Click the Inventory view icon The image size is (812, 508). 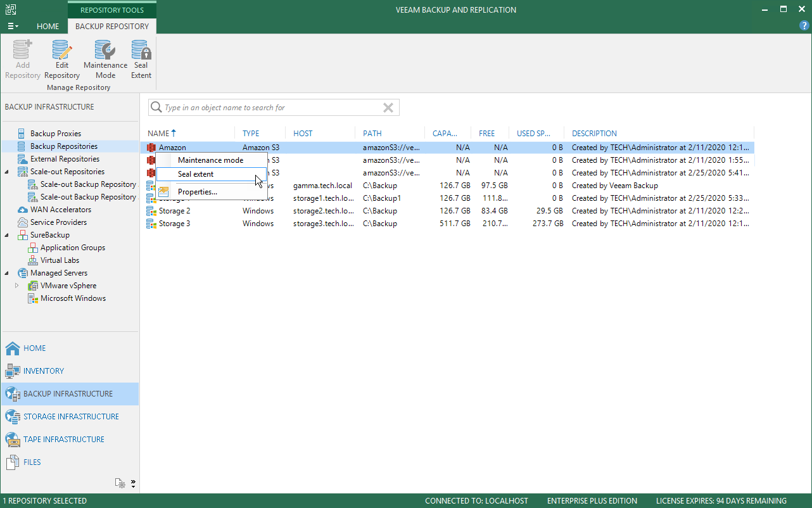click(x=13, y=371)
